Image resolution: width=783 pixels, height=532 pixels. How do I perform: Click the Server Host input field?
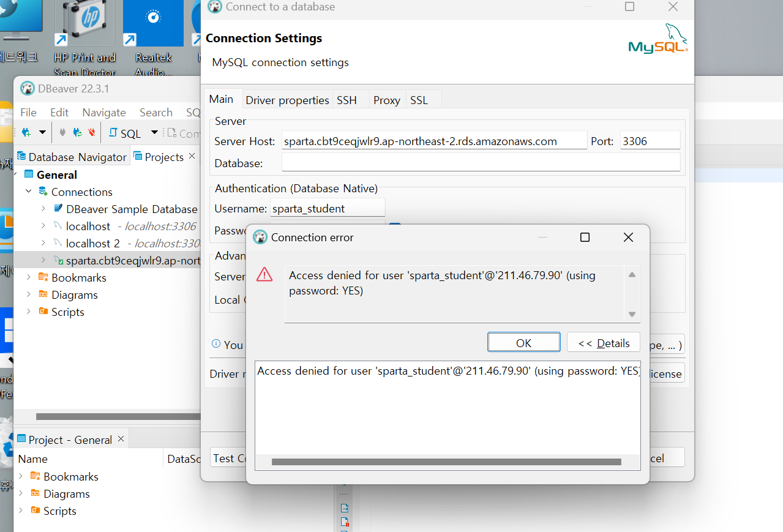click(434, 141)
